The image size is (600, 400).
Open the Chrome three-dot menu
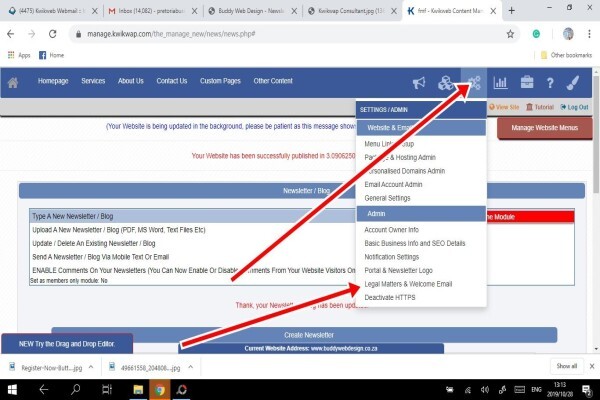click(x=589, y=34)
